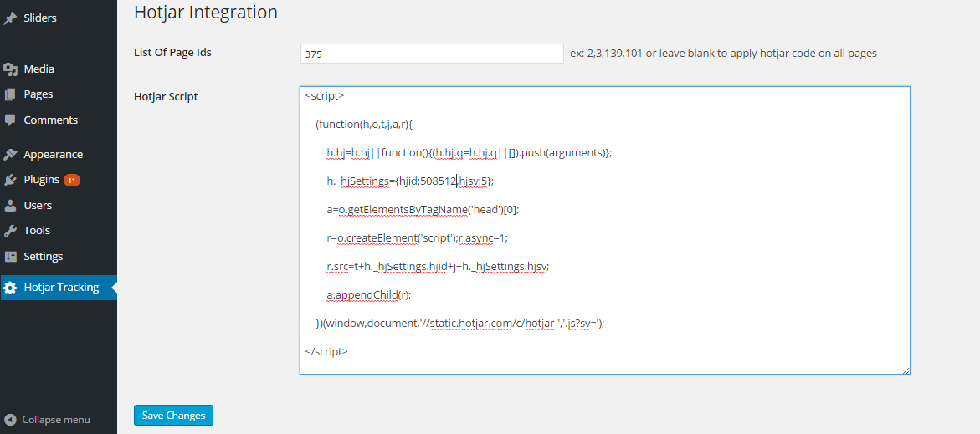Click the Hotjar Tracking gear icon
This screenshot has width=980, height=434.
pos(10,288)
